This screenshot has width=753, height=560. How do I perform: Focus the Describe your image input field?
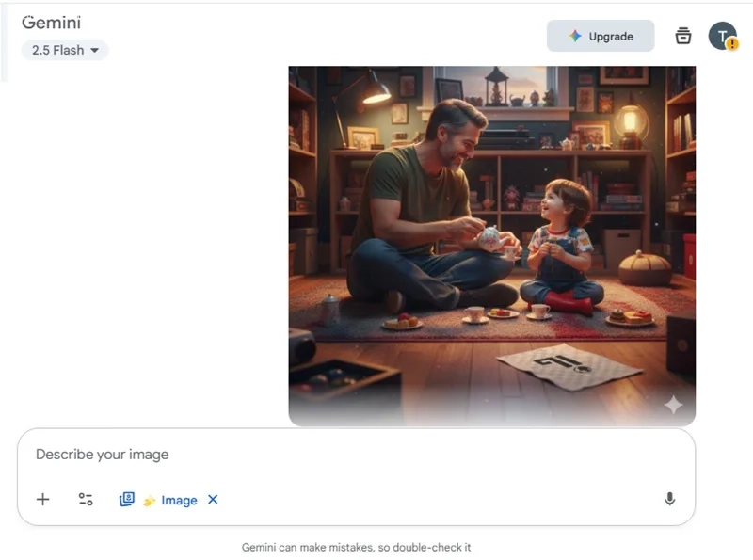pyautogui.click(x=356, y=455)
